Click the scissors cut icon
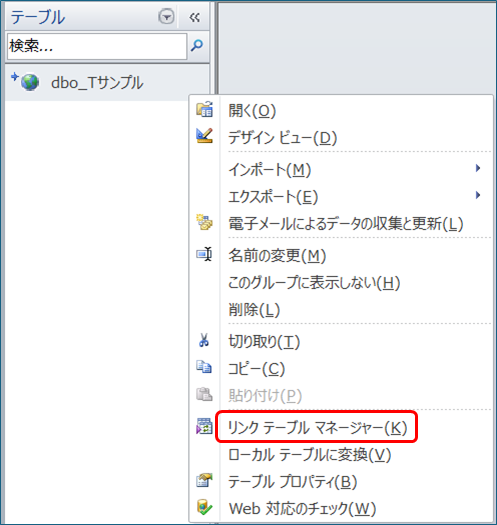497x525 pixels. coord(204,340)
